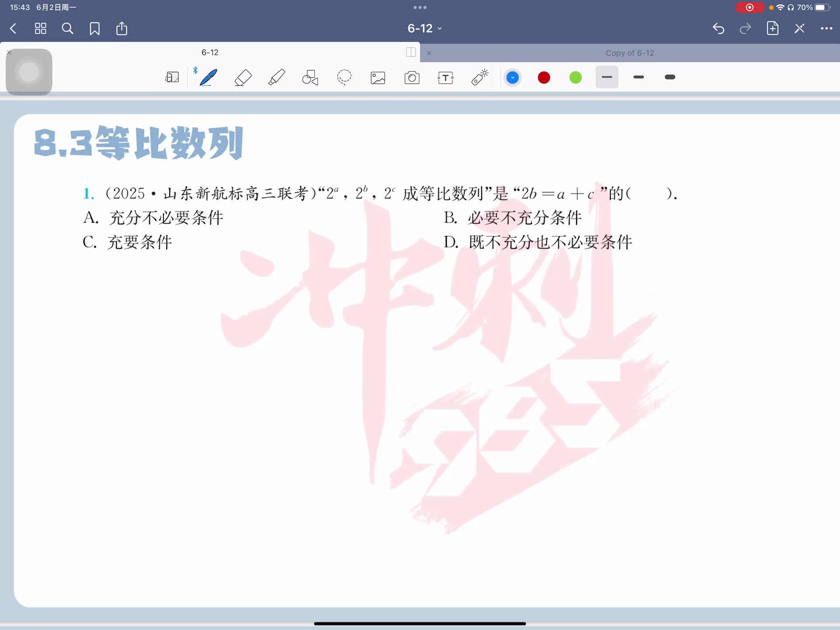840x630 pixels.
Task: Choose the thickest stroke width
Action: (669, 77)
